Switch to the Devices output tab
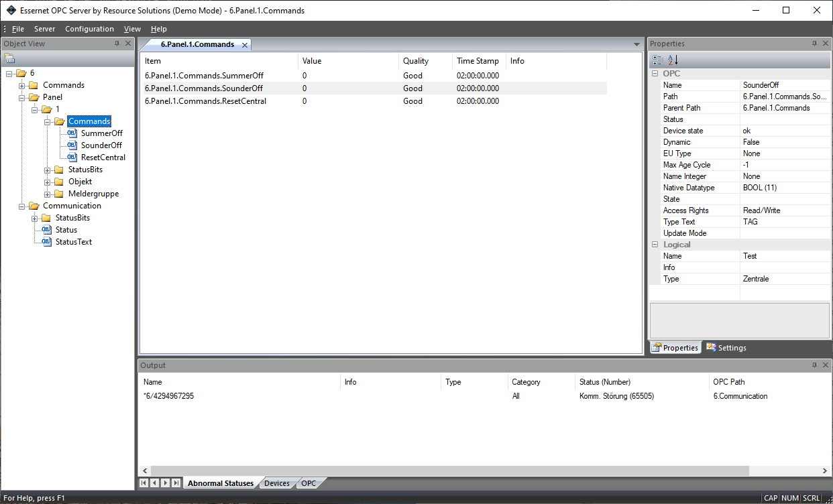The height and width of the screenshot is (504, 833). coord(276,483)
